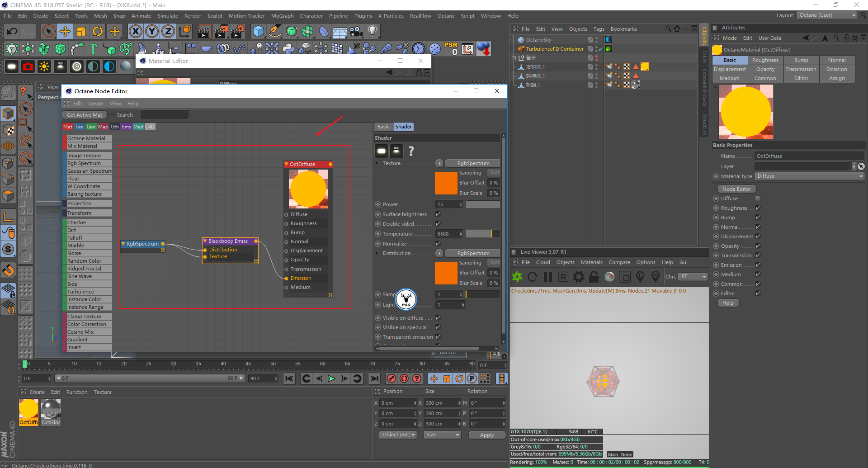Image resolution: width=868 pixels, height=468 pixels.
Task: Toggle Visible on specular checkbox
Action: click(x=438, y=327)
